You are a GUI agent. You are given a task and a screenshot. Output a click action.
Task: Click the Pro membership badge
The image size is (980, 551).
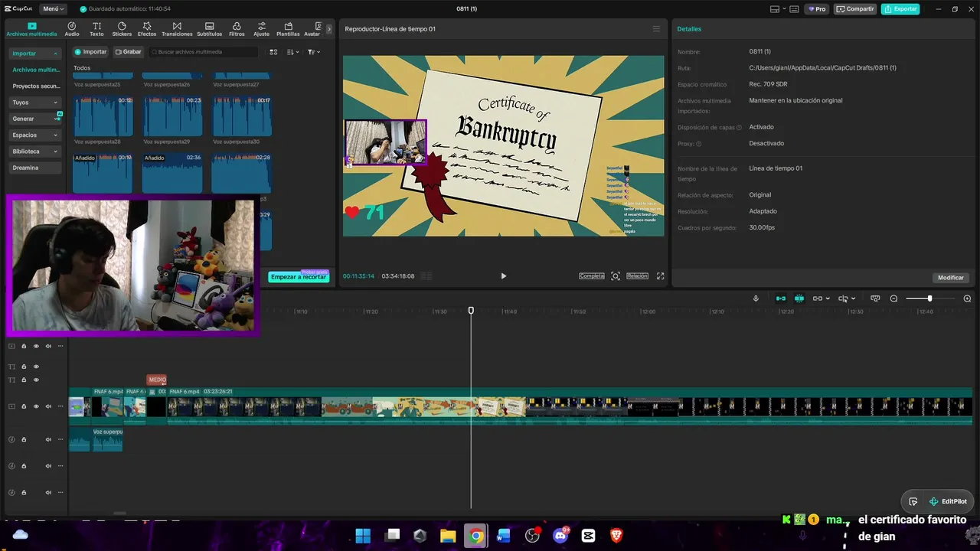point(817,9)
